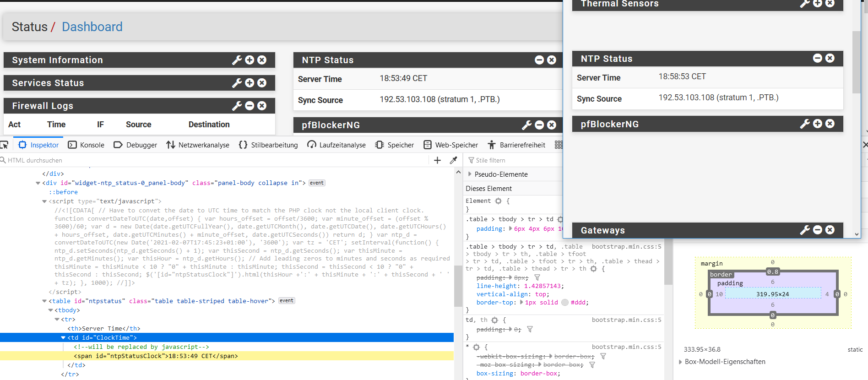Select the th Server Time markup line

click(103, 328)
